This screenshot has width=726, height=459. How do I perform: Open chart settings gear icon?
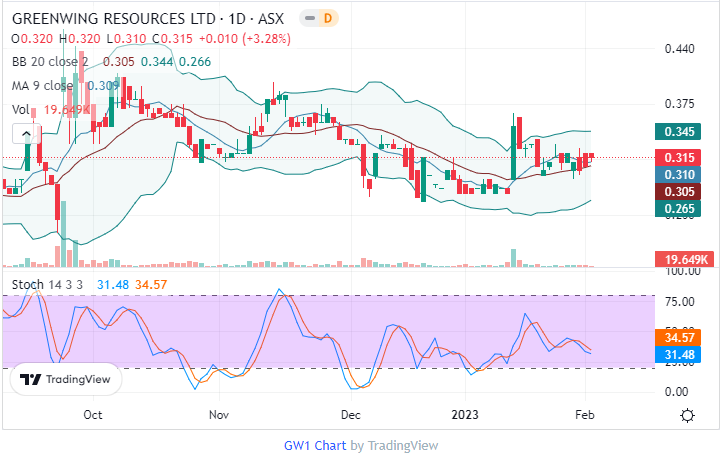pos(687,415)
